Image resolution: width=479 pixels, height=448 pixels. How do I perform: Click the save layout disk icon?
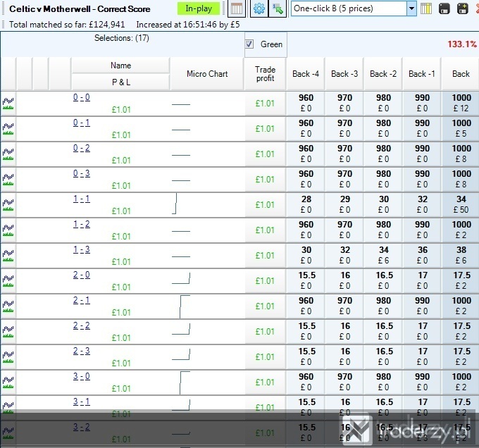click(x=444, y=8)
